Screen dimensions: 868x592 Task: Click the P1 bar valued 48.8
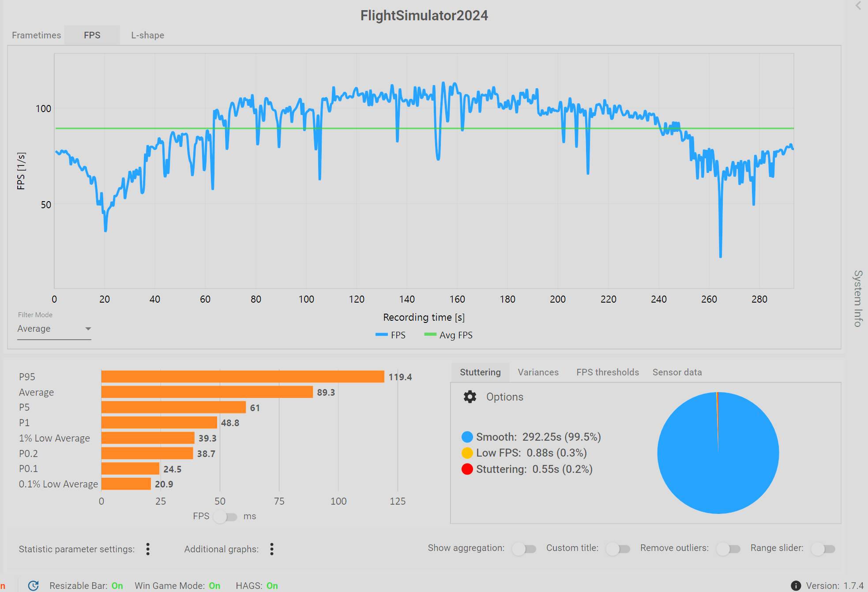[x=159, y=423]
